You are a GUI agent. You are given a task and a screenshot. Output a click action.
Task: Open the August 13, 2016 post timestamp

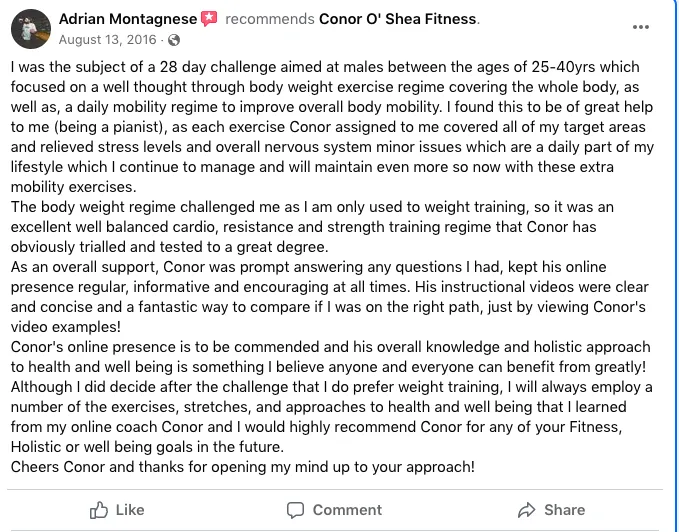tap(107, 40)
